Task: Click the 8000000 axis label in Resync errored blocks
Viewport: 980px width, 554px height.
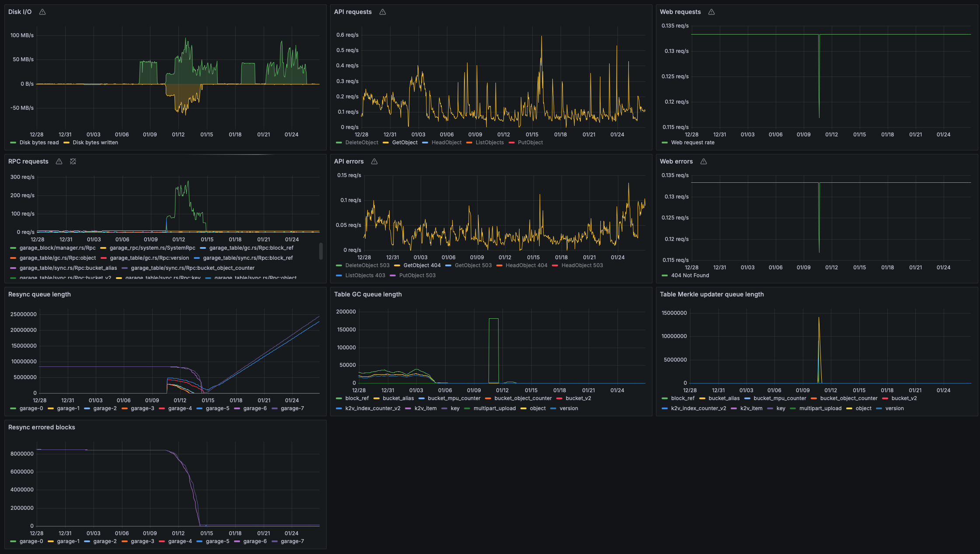Action: (22, 454)
